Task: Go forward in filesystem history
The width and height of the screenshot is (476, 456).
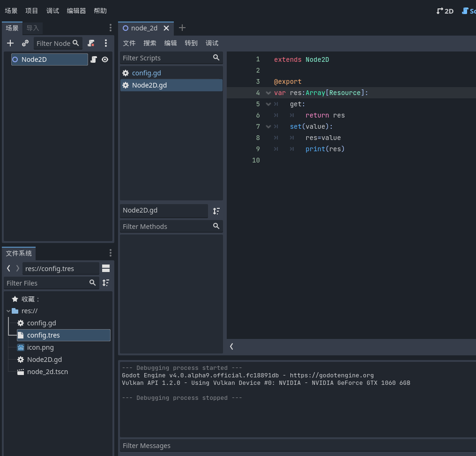Action: 18,268
